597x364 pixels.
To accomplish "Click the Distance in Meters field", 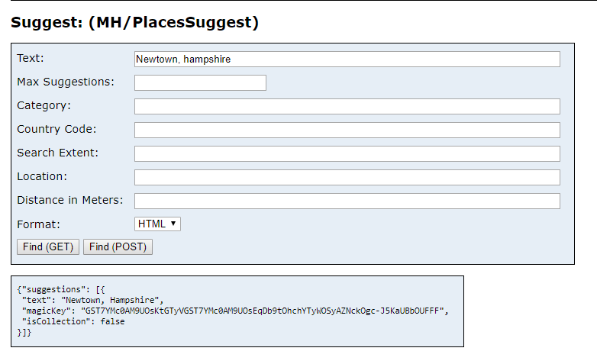I will coord(347,201).
